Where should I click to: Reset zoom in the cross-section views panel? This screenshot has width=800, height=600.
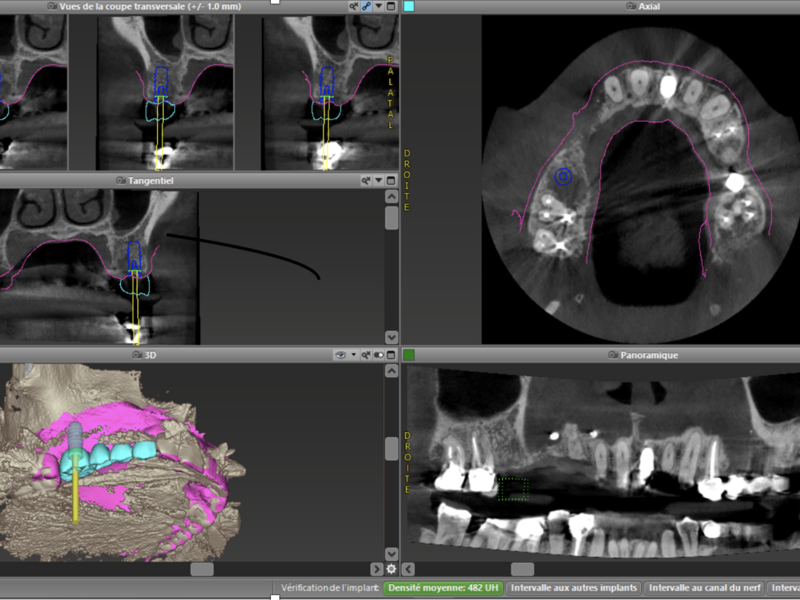pos(354,7)
